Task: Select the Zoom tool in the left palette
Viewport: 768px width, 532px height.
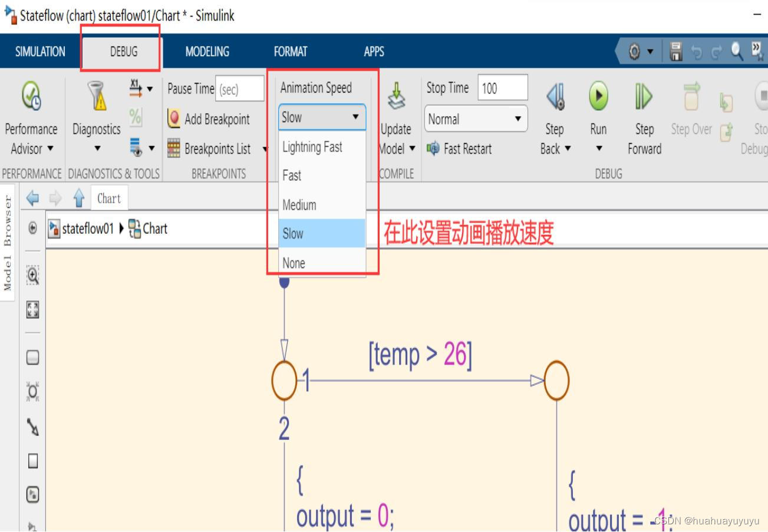Action: [x=32, y=275]
